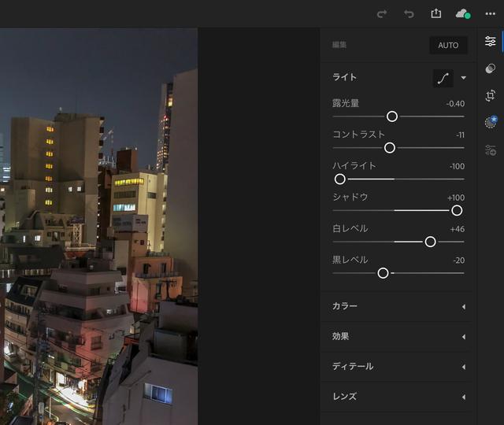This screenshot has width=504, height=425.
Task: Click the redo arrow icon
Action: pyautogui.click(x=382, y=14)
